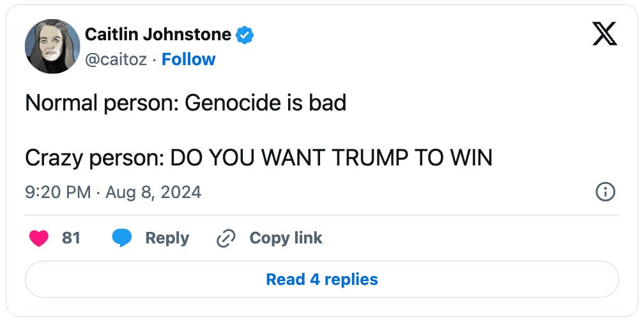The width and height of the screenshot is (644, 322).
Task: Open Caitlin Johnstone's profile avatar
Action: 52,46
